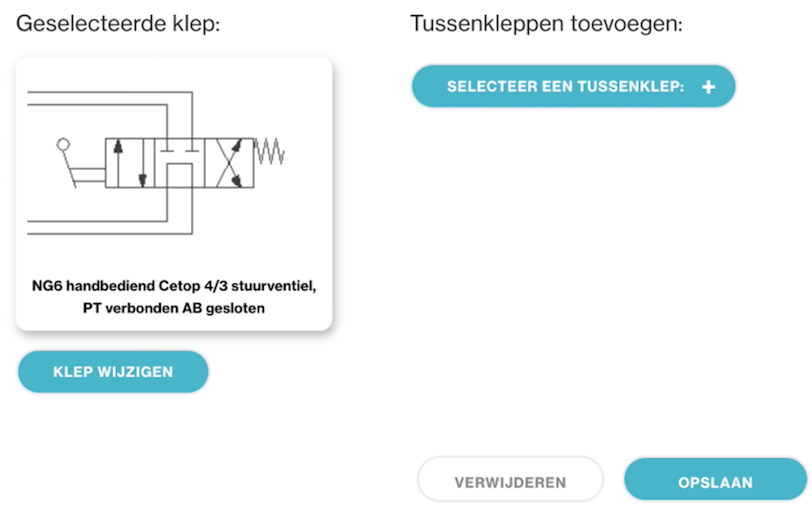
Task: Select the parallel-arrows position box in the diagram
Action: [x=130, y=163]
